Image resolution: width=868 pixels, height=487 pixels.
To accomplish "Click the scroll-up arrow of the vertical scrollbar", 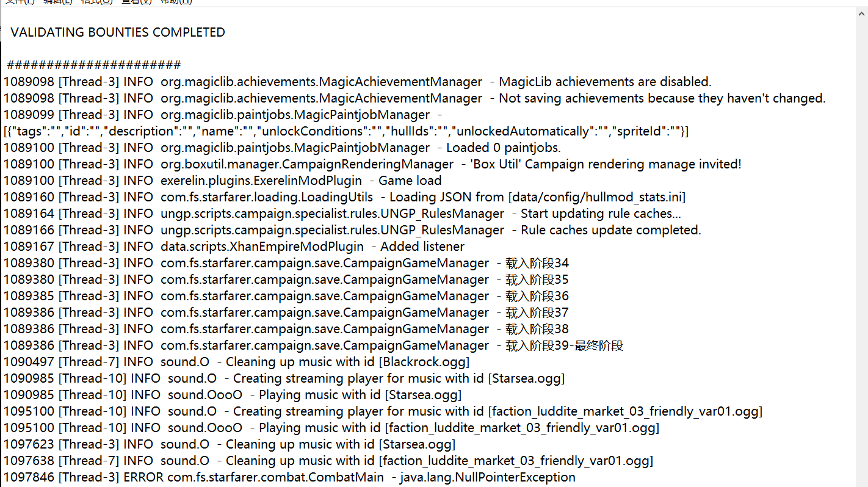I will 861,13.
